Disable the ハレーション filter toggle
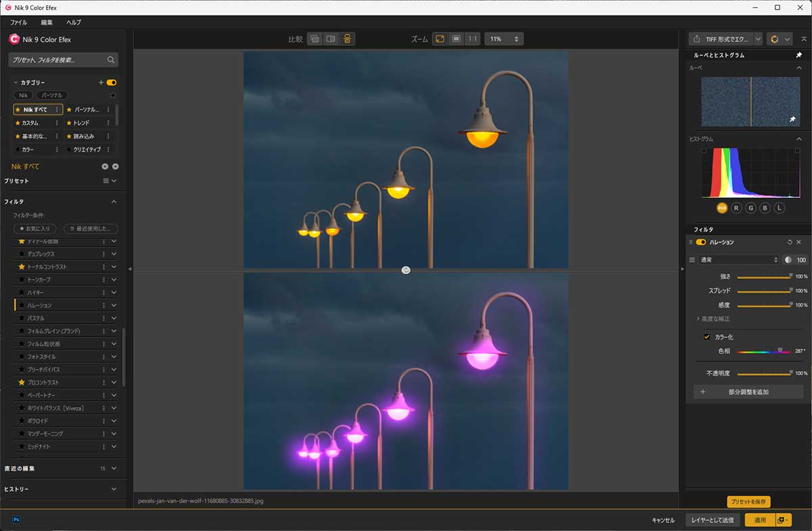 point(701,242)
